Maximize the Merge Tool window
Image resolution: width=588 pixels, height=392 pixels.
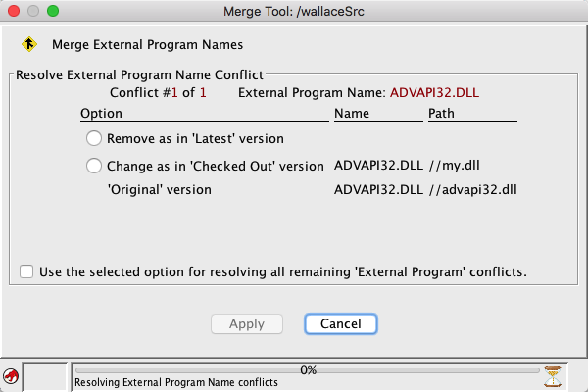point(53,11)
